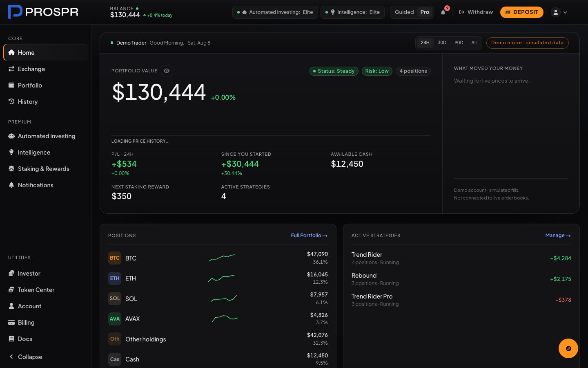Open the Rebound strategy row

click(461, 279)
